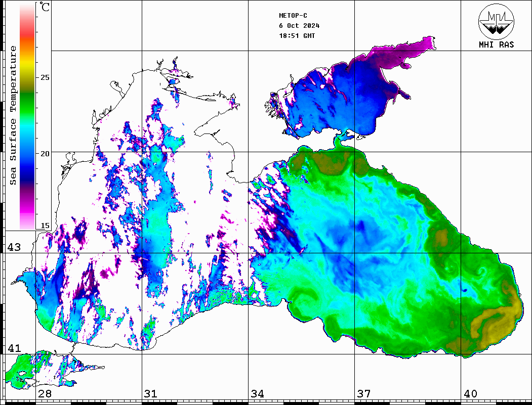Click longitude label "40"

tap(470, 393)
